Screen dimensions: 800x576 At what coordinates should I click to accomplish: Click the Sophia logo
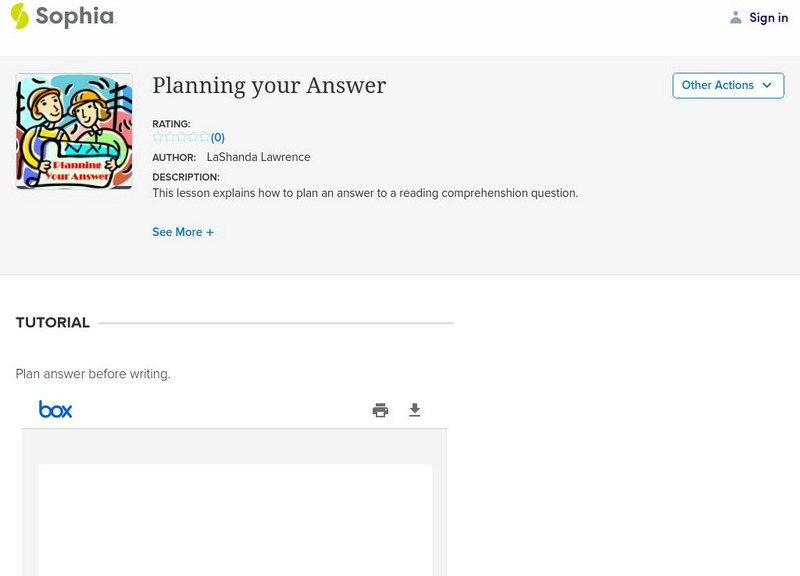point(62,16)
